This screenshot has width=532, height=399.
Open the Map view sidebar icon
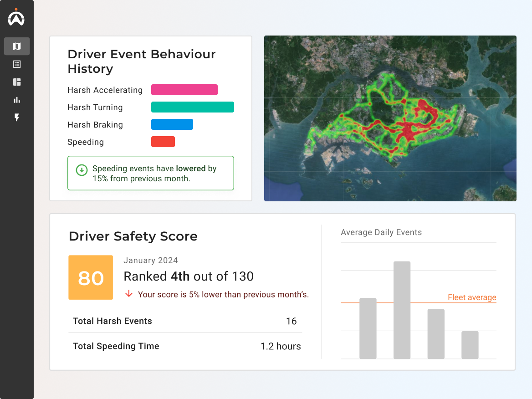coord(17,46)
